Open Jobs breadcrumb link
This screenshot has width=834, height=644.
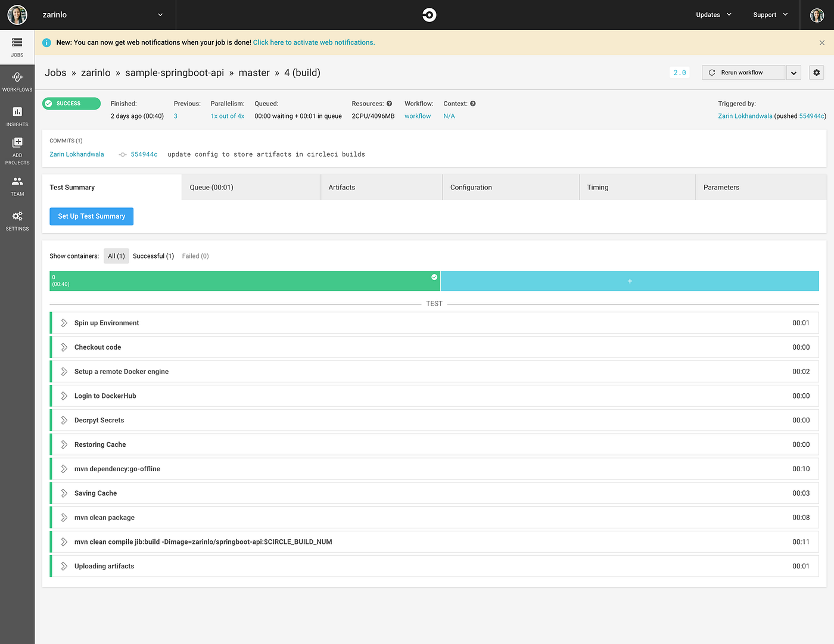55,73
